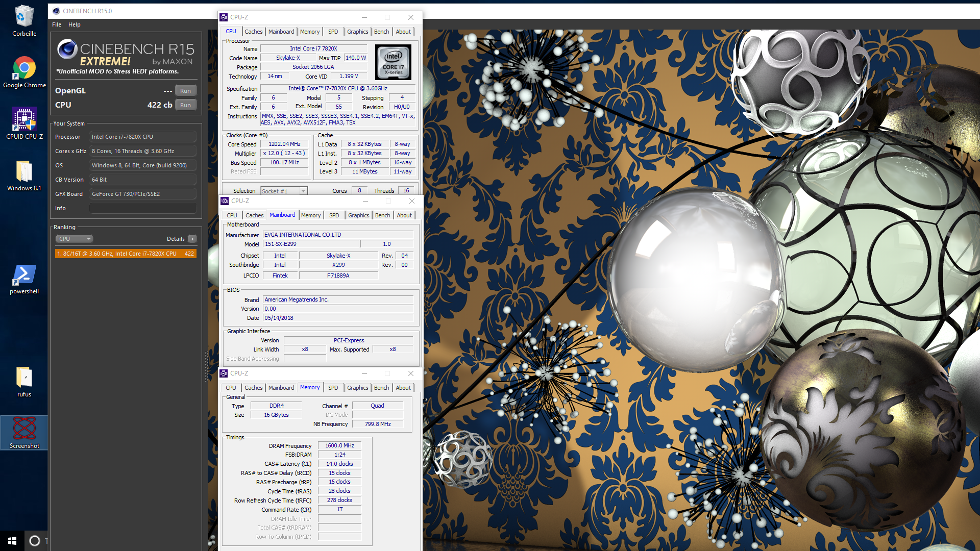The height and width of the screenshot is (551, 980).
Task: Select the i7-7820X ranking row scoring 422
Action: (x=126, y=254)
